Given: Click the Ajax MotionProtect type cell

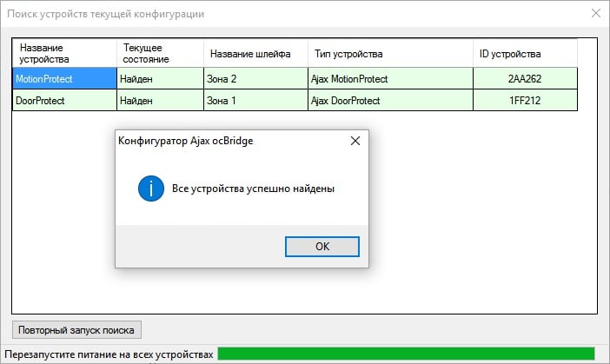Looking at the screenshot, I should tap(390, 78).
